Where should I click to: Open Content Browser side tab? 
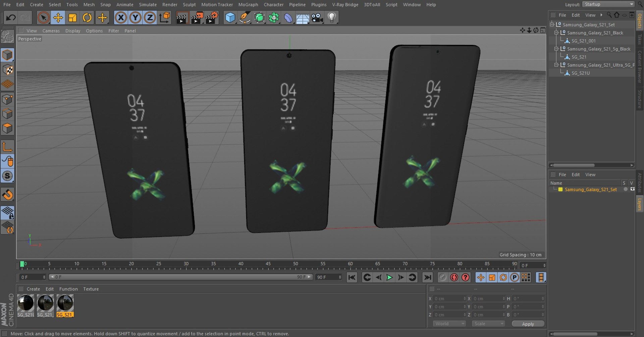640,66
